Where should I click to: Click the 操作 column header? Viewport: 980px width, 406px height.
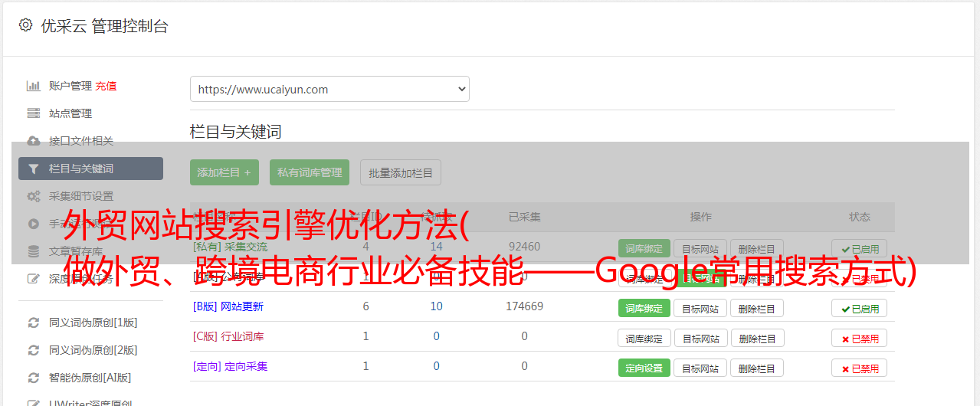(700, 217)
